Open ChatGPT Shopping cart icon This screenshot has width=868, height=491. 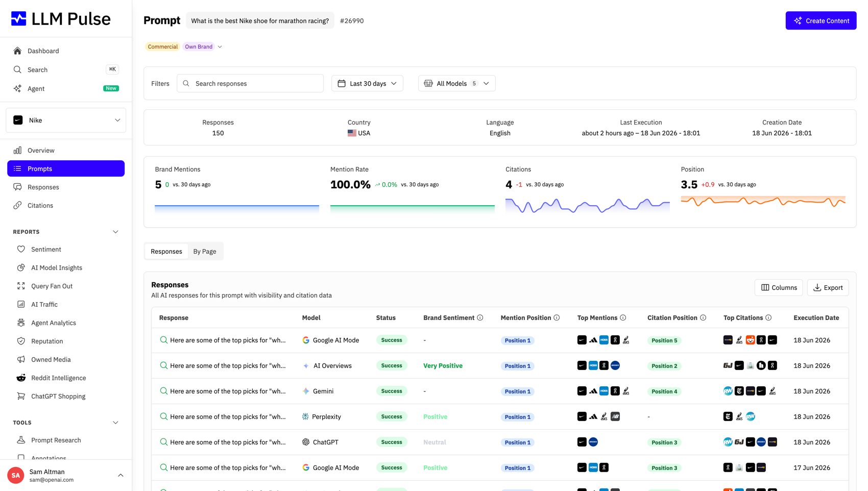click(x=21, y=396)
